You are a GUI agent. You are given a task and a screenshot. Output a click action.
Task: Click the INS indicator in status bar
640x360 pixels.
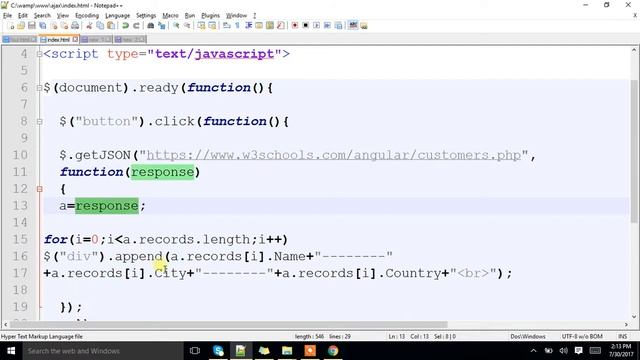click(622, 336)
